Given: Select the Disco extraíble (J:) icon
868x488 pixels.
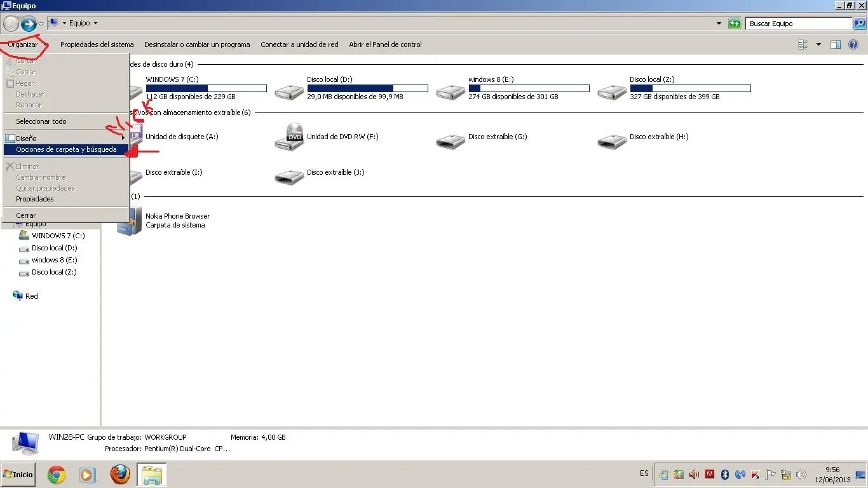Looking at the screenshot, I should 289,177.
